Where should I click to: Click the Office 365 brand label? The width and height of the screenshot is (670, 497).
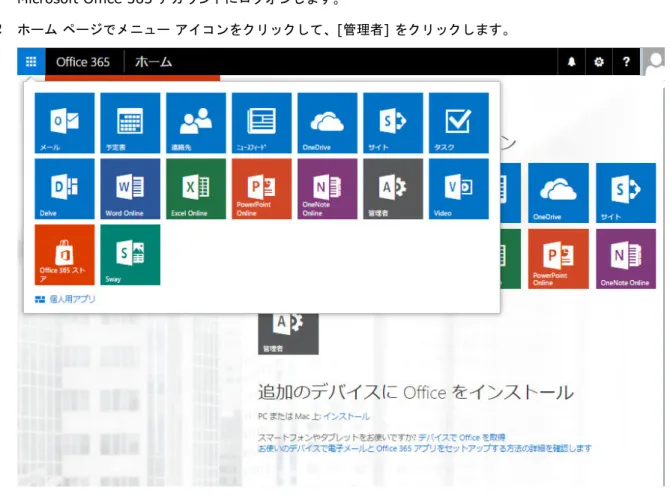coord(83,62)
